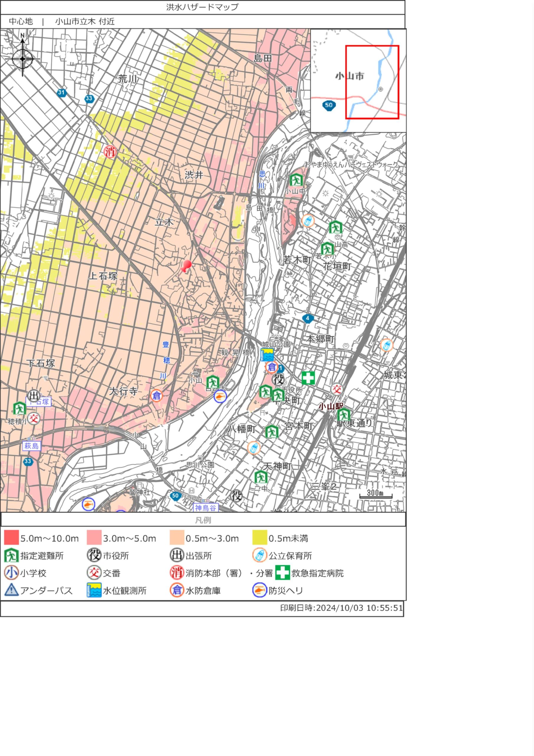Image resolution: width=534 pixels, height=756 pixels.
Task: Click the Route 4 shield near 本郷町
Action: pyautogui.click(x=308, y=318)
